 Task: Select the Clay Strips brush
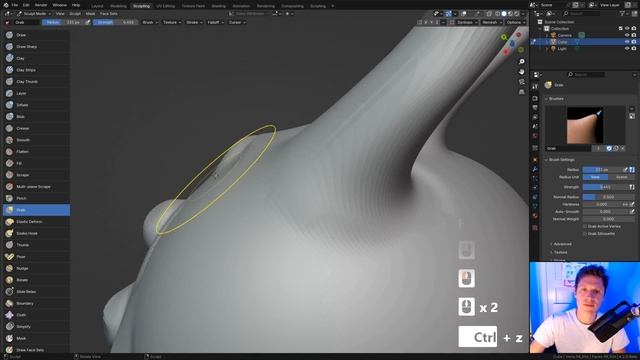coord(36,70)
